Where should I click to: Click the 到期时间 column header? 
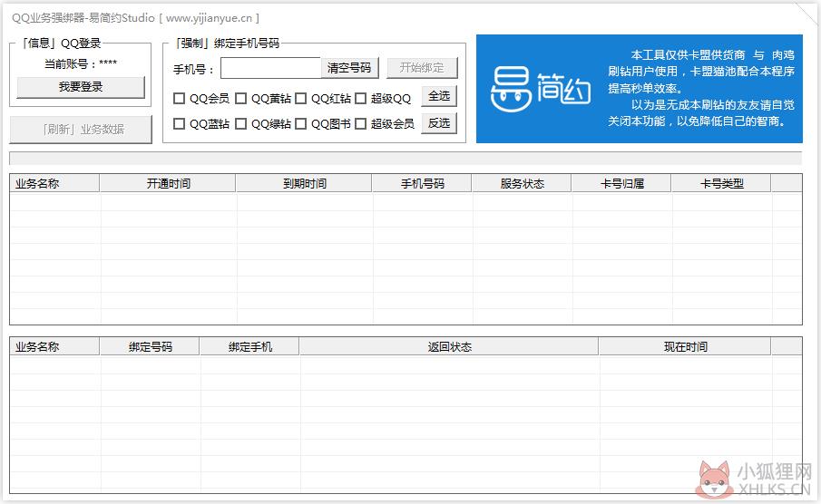tap(304, 184)
